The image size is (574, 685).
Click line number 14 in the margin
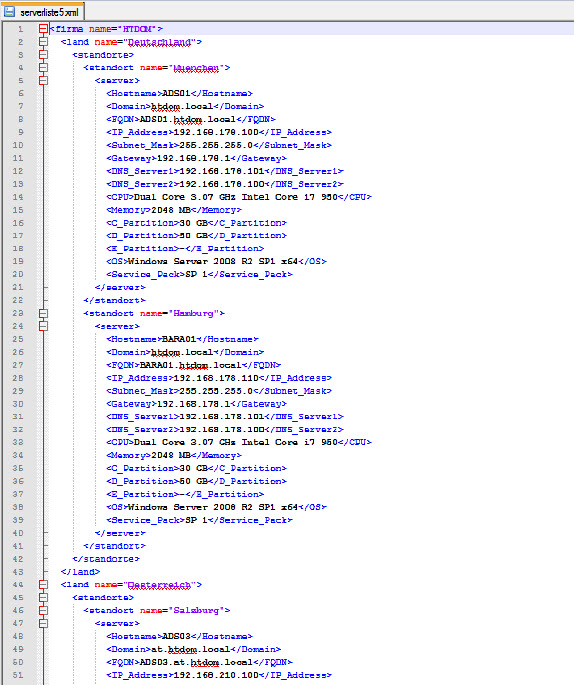click(18, 197)
